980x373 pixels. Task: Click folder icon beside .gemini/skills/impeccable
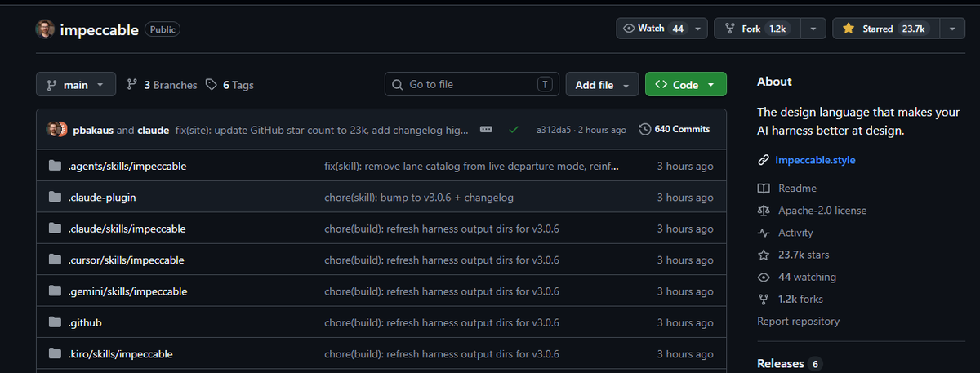click(55, 291)
